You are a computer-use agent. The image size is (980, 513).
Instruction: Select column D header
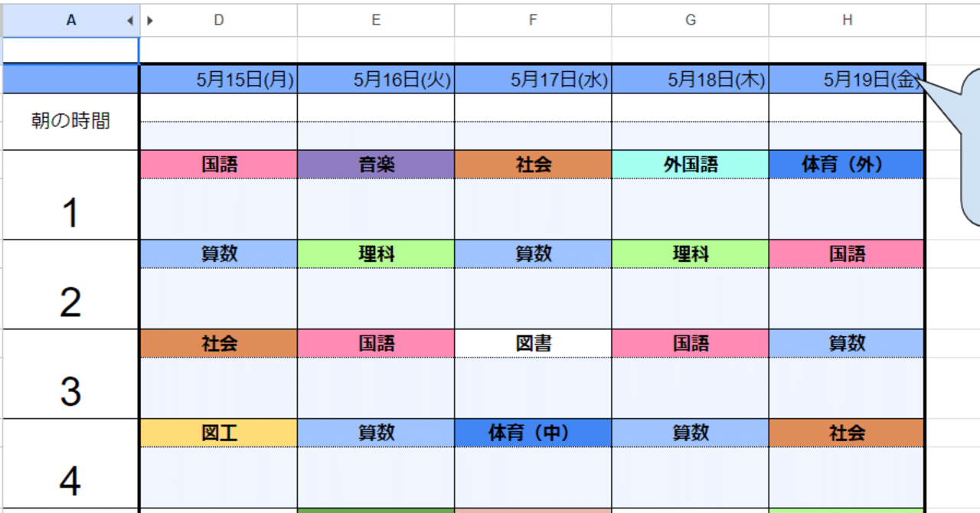tap(219, 21)
